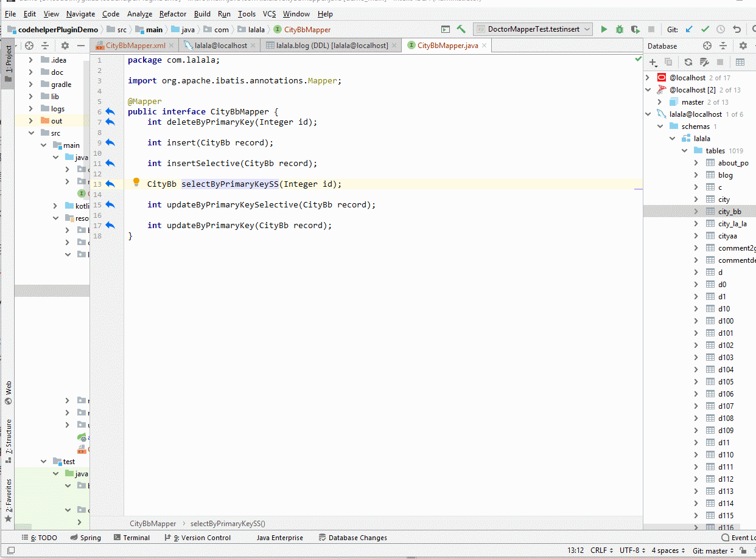Toggle the Spring tool window

click(x=85, y=538)
